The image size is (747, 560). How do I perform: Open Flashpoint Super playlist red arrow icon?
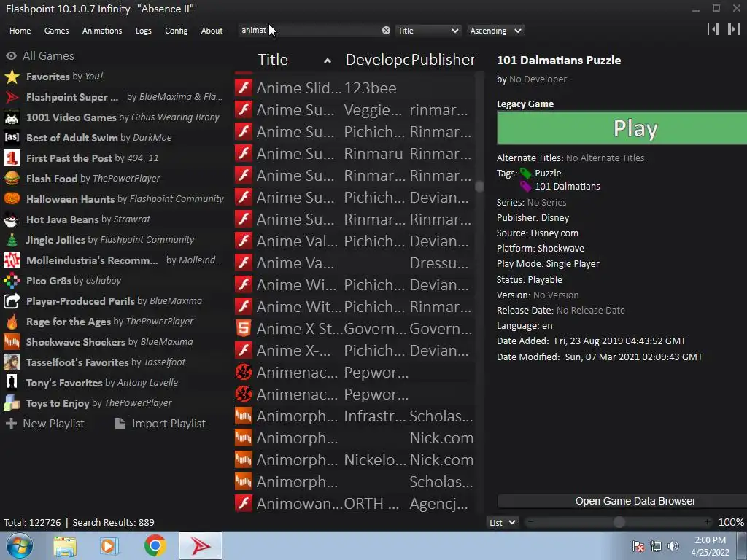tap(12, 97)
